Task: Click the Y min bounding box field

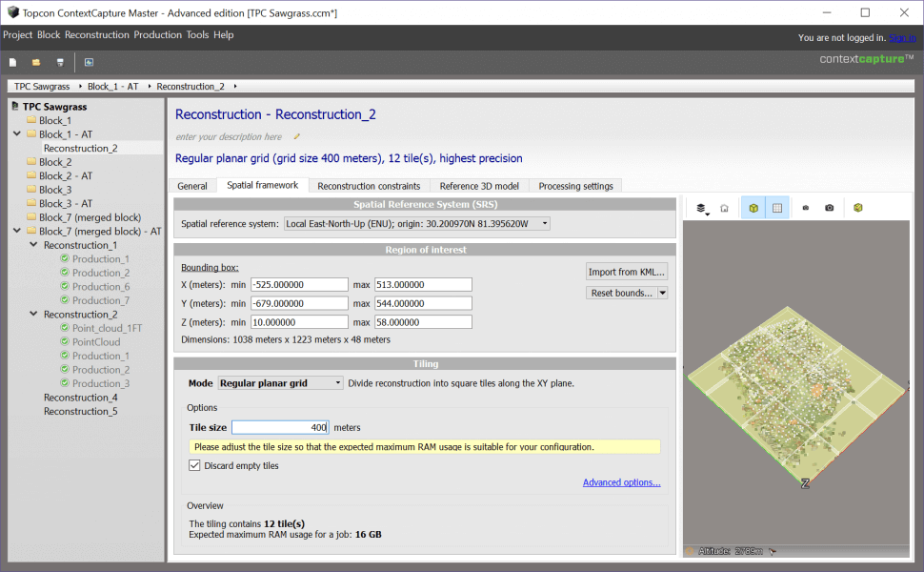Action: 299,304
